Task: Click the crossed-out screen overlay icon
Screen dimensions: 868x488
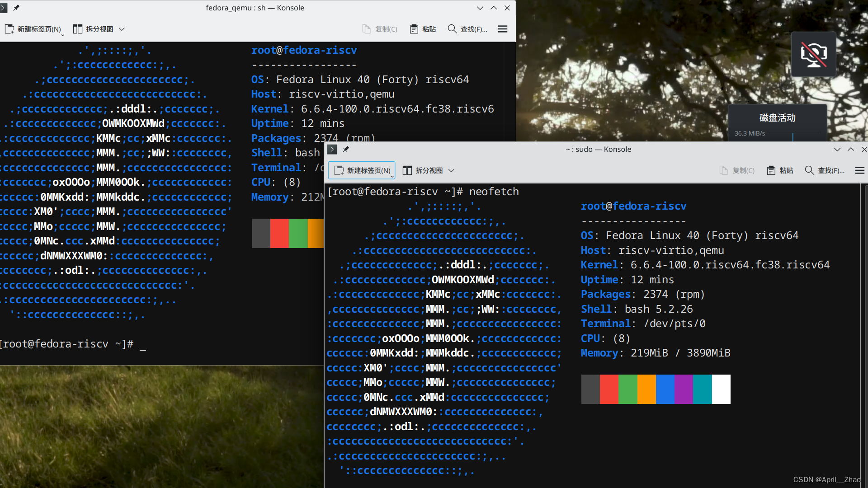Action: [813, 54]
